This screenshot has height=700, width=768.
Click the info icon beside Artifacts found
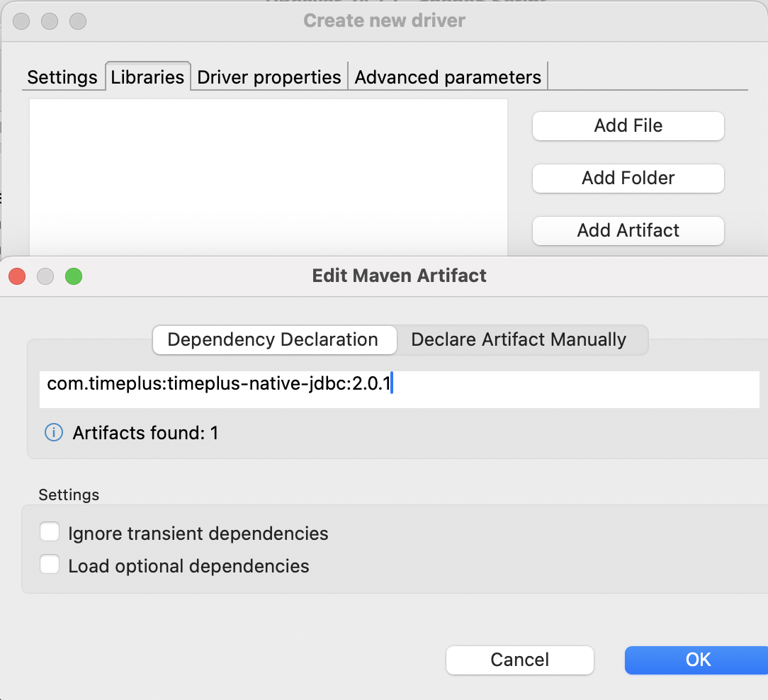point(54,432)
